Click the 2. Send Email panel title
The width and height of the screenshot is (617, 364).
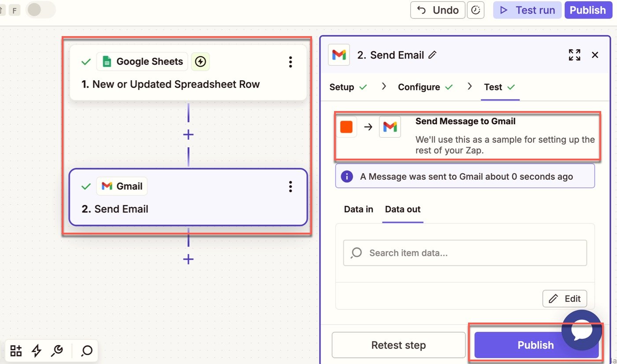point(390,55)
